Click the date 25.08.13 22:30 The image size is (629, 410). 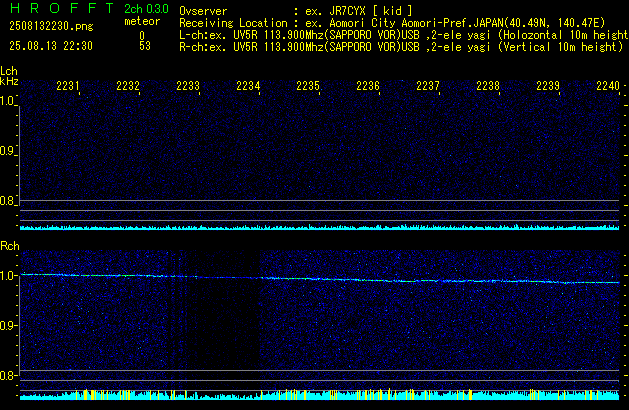pyautogui.click(x=51, y=46)
